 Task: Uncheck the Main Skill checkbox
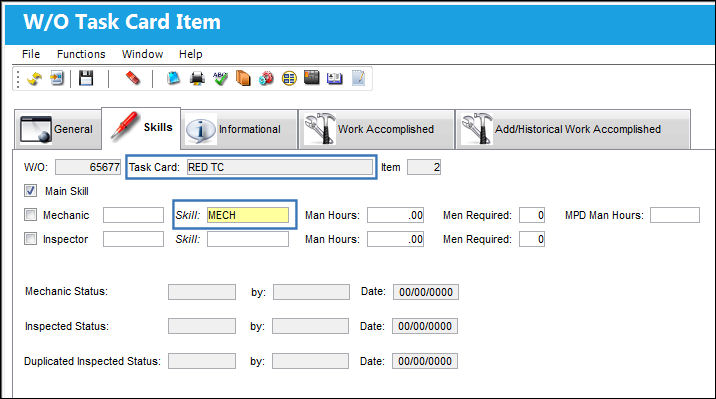coord(31,191)
